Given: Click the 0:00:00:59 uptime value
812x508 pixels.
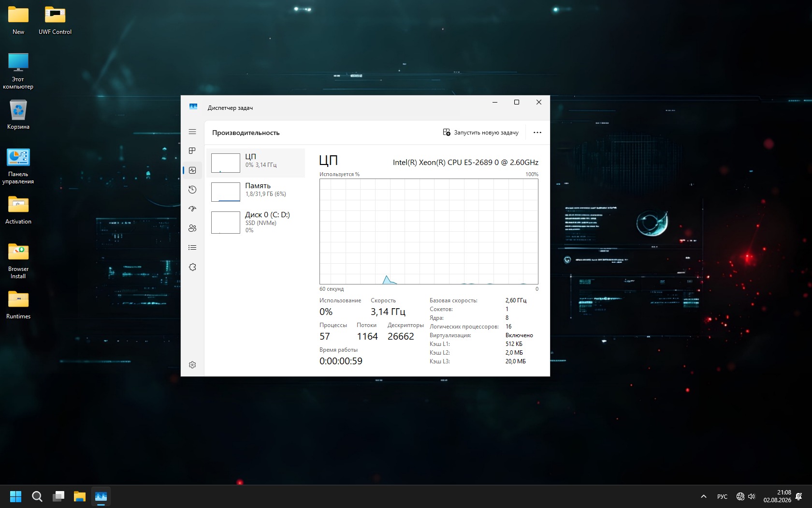Looking at the screenshot, I should point(341,361).
